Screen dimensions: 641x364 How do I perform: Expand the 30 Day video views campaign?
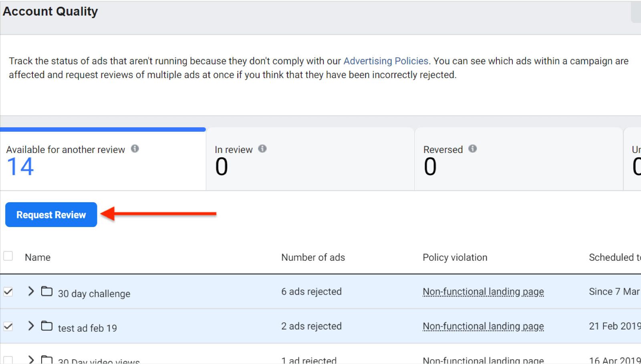point(31,359)
